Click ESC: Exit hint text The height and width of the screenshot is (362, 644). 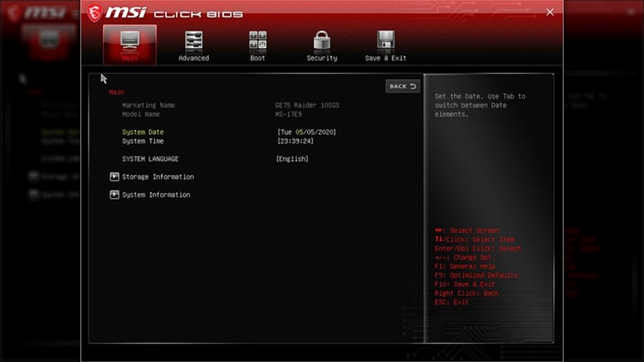point(452,302)
